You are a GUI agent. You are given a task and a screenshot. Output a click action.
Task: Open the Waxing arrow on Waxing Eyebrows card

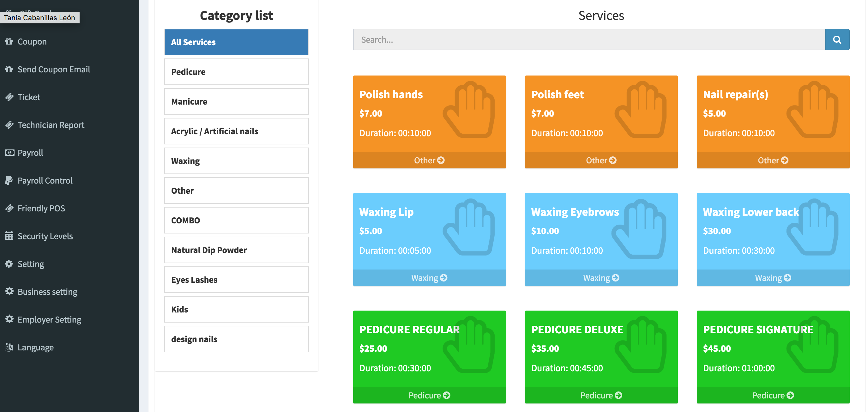[601, 277]
